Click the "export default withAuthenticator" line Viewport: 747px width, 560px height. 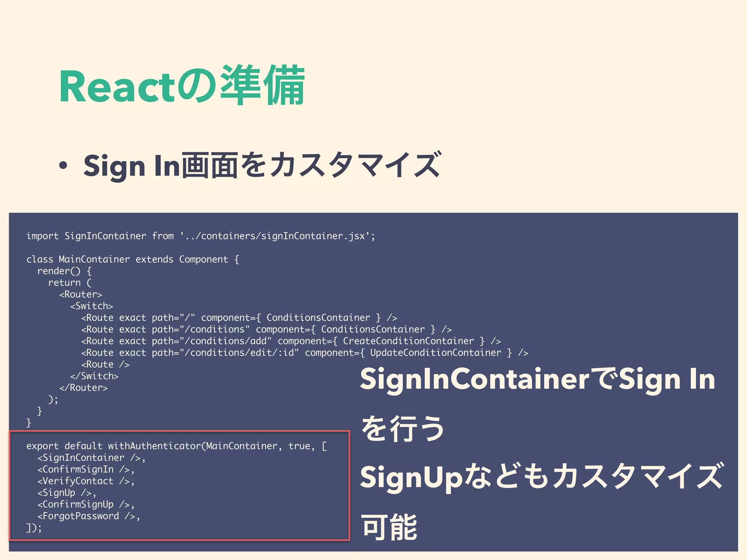point(177,446)
